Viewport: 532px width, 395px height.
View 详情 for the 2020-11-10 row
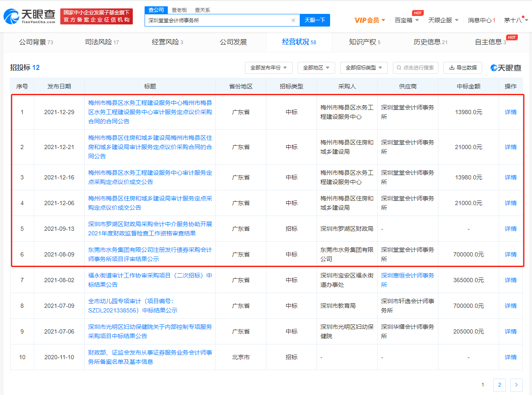(x=511, y=357)
